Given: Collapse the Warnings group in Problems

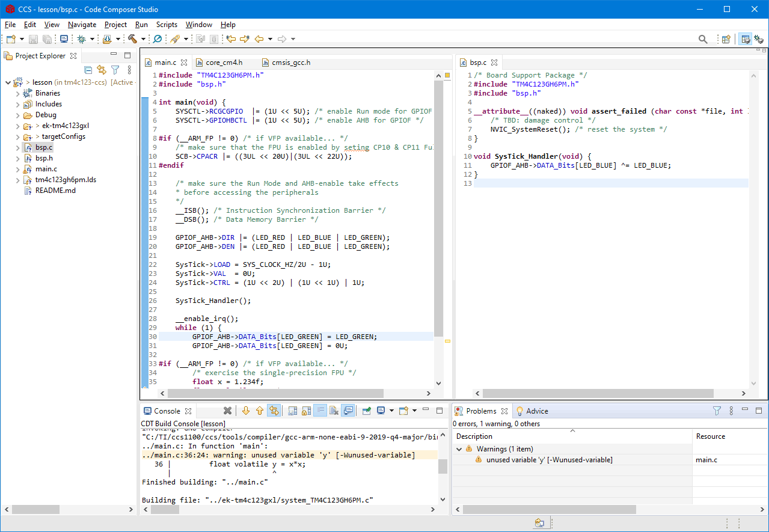Looking at the screenshot, I should 459,449.
